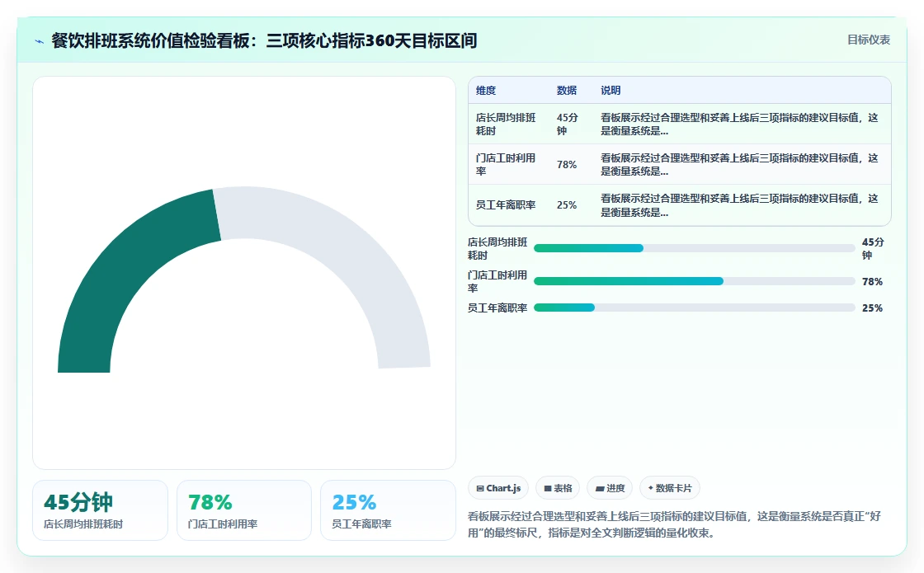Click the 员工年离职率 progress bar
Image resolution: width=924 pixels, height=573 pixels.
[x=694, y=308]
